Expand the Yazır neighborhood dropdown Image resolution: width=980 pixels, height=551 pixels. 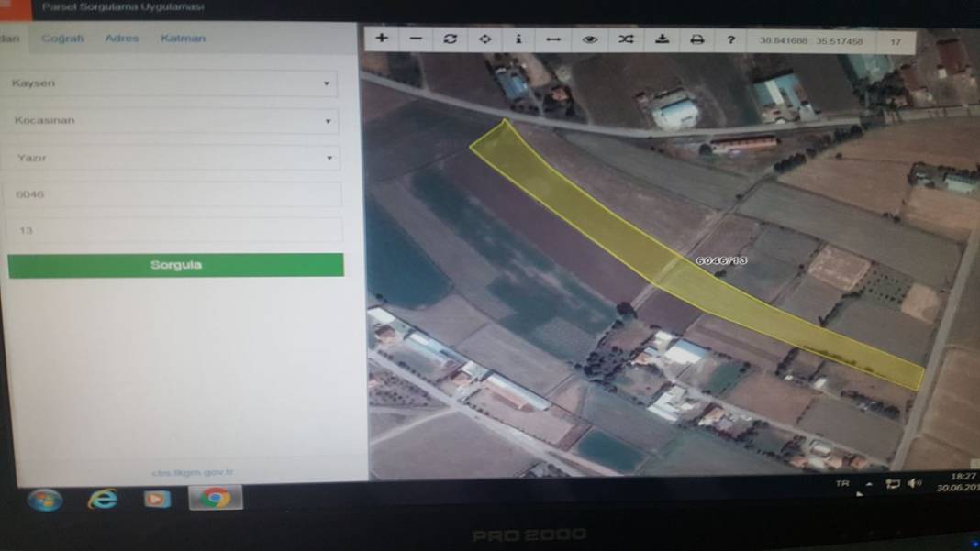pos(173,158)
